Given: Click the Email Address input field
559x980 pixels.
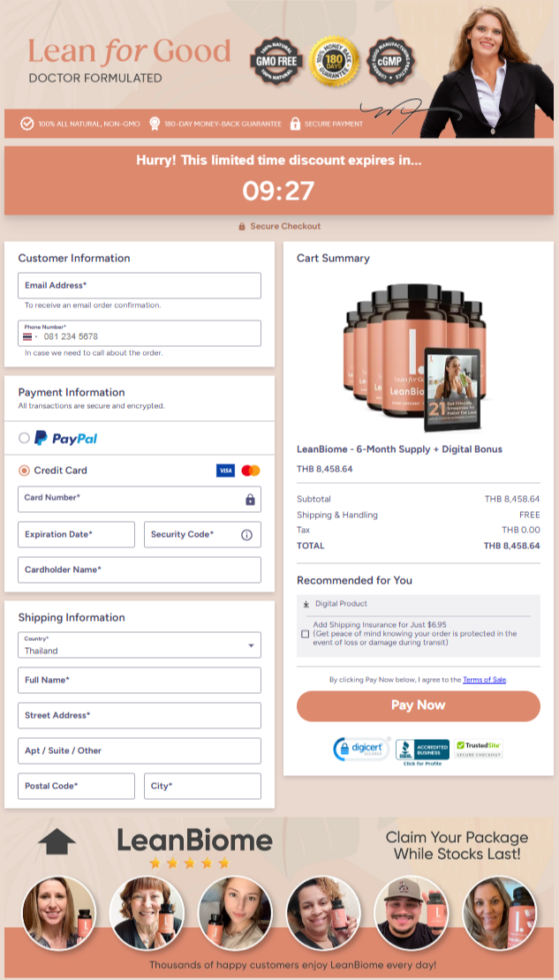Looking at the screenshot, I should coord(140,286).
